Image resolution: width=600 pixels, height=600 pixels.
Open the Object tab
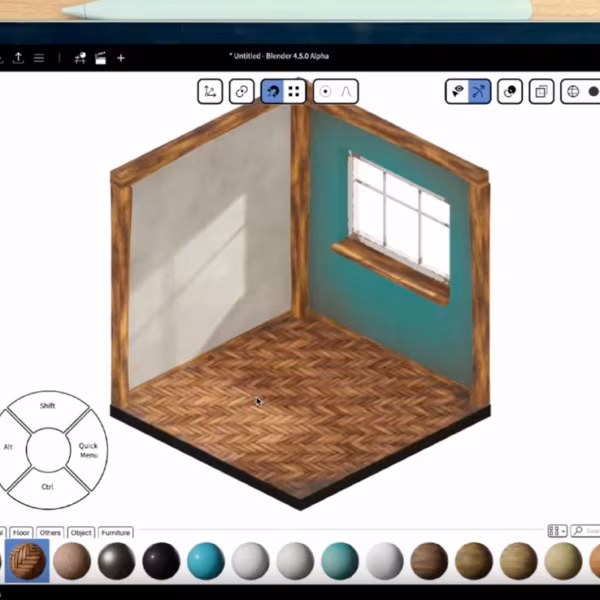coord(81,532)
